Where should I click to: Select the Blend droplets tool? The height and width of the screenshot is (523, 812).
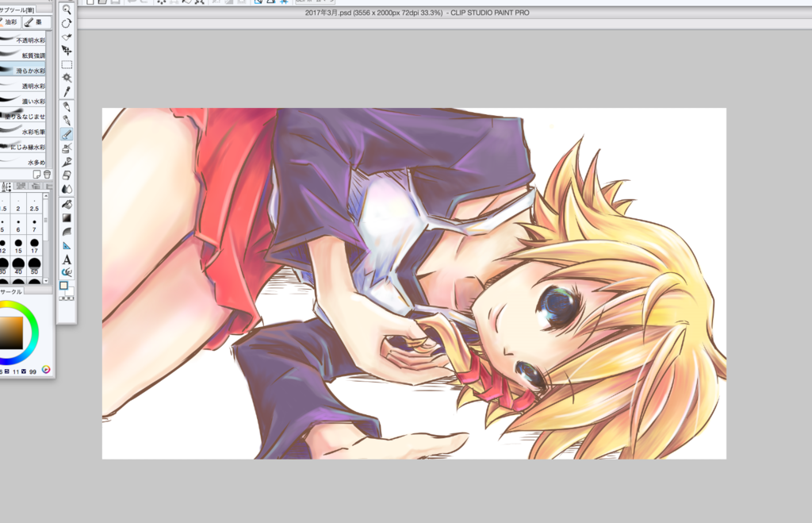[67, 189]
